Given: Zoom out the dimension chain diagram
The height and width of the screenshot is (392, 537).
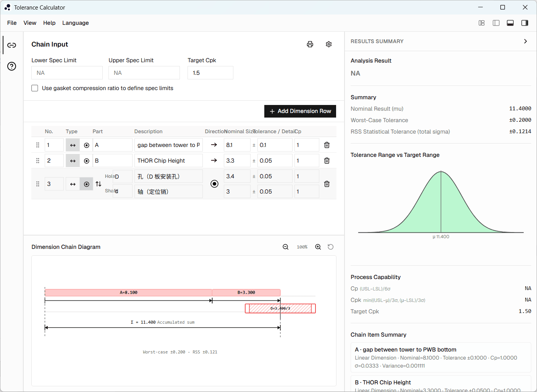Looking at the screenshot, I should point(286,247).
